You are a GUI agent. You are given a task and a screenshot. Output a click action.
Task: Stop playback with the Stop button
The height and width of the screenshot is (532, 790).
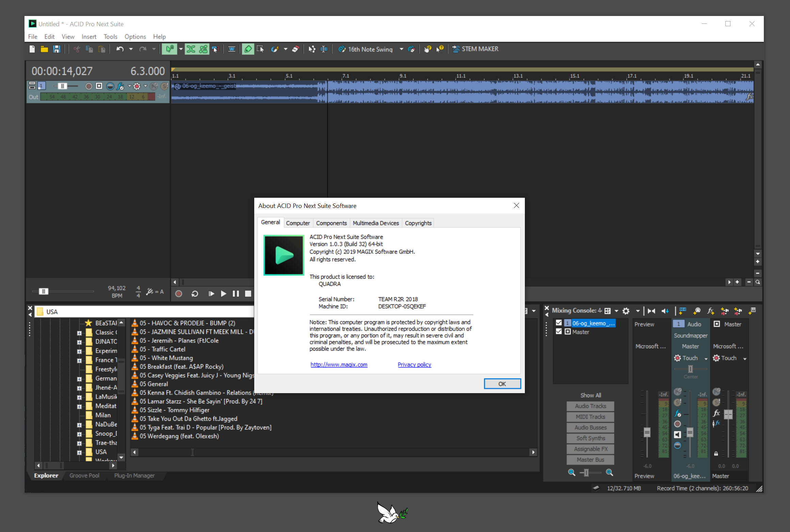[248, 293]
